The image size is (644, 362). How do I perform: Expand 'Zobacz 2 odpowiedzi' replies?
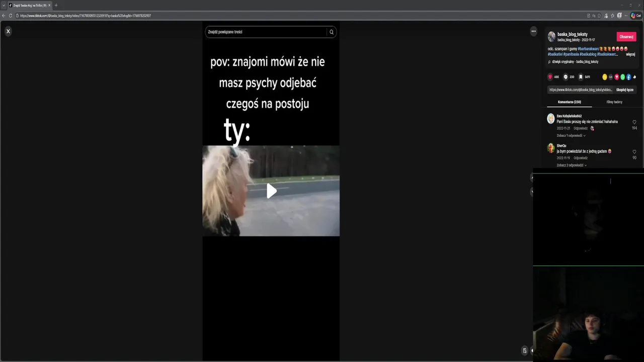[x=572, y=165]
